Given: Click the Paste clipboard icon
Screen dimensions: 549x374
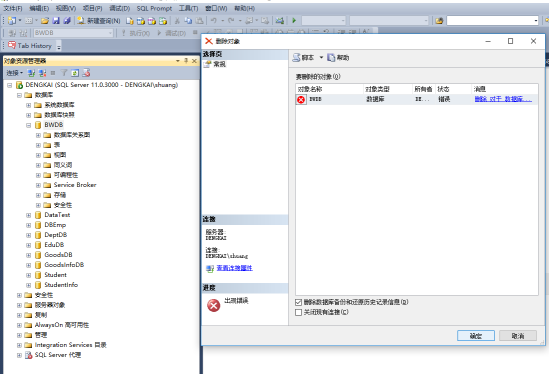Looking at the screenshot, I should pyautogui.click(x=199, y=21).
